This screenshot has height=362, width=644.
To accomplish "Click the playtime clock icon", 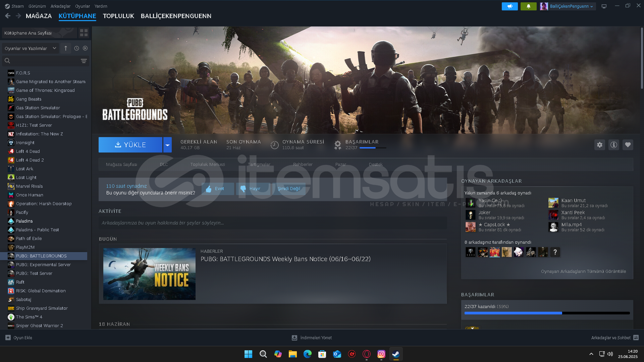I will point(275,145).
